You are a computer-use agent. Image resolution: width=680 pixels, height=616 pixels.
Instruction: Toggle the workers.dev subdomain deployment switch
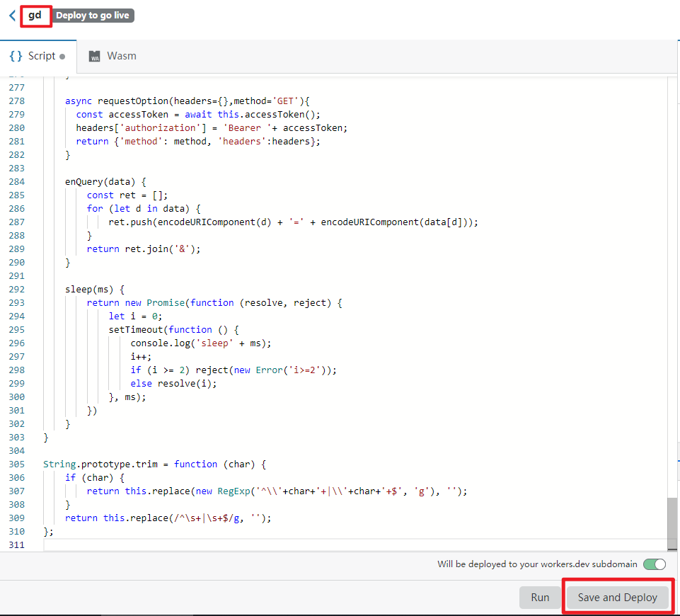[655, 564]
